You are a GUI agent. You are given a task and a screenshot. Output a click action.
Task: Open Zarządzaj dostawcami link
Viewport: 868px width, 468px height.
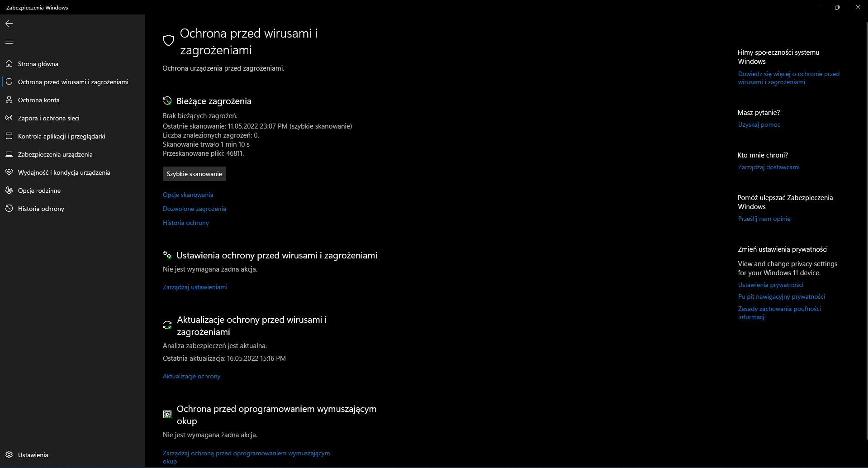pyautogui.click(x=768, y=167)
